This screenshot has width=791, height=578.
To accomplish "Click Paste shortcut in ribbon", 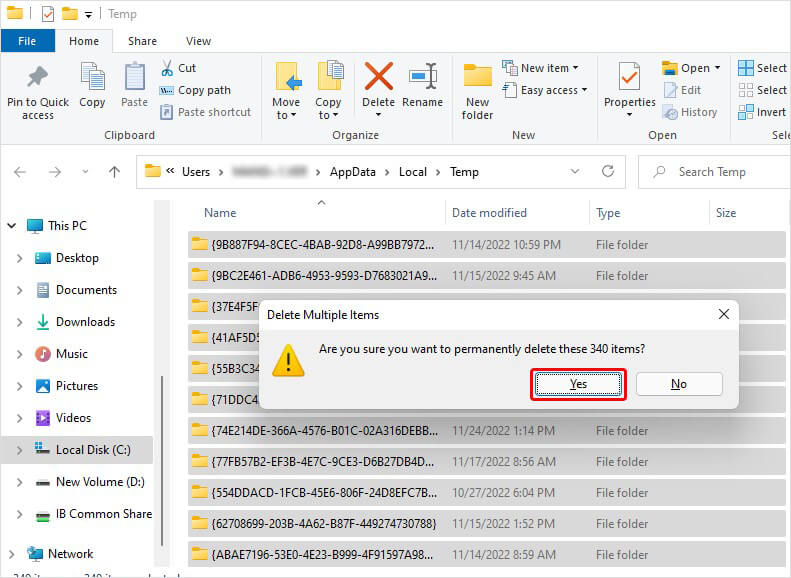I will (205, 112).
